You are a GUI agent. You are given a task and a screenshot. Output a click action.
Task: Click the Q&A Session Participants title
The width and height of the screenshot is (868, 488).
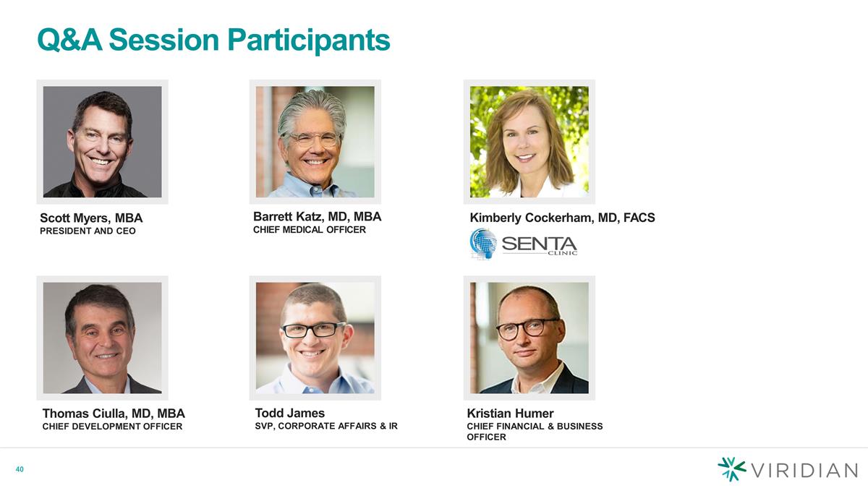pos(213,40)
